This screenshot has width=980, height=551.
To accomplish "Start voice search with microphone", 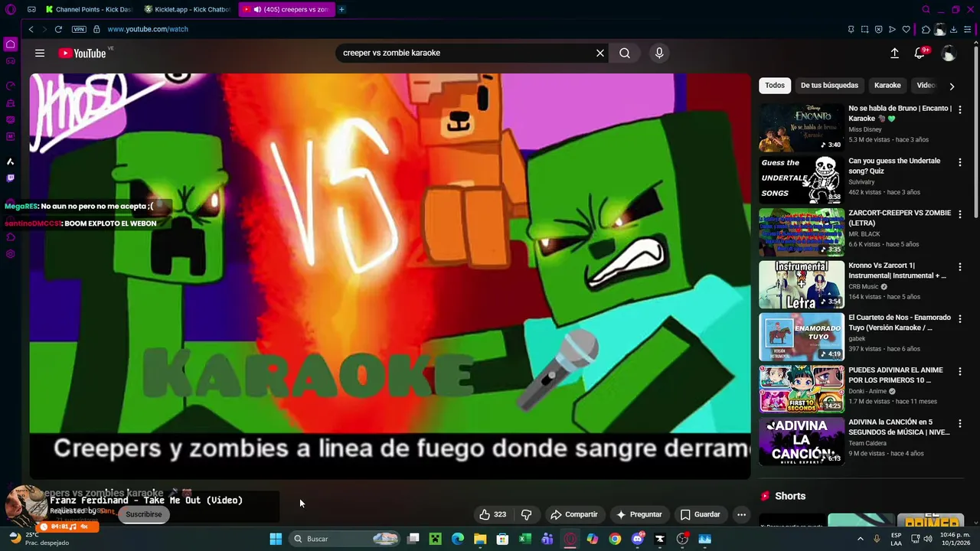I will (x=659, y=53).
